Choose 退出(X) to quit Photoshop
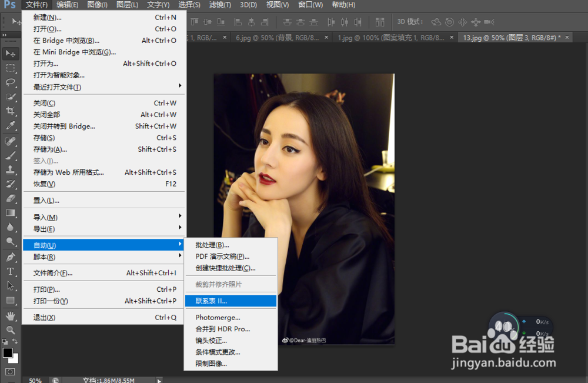The height and width of the screenshot is (383, 588). [x=104, y=317]
